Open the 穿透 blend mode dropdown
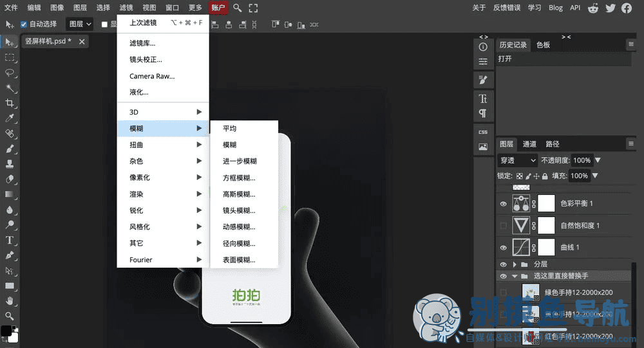The image size is (644, 348). [518, 160]
